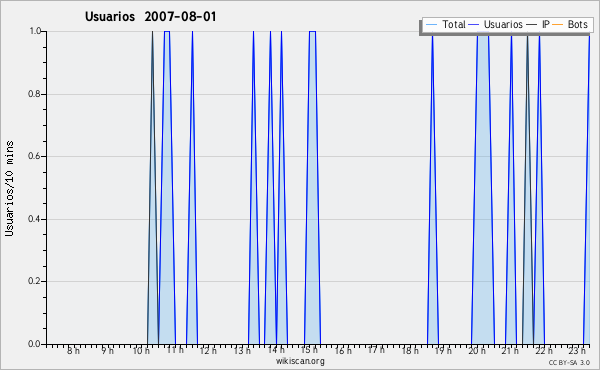600x370 pixels.
Task: Click the IP legend label
Action: coord(546,24)
